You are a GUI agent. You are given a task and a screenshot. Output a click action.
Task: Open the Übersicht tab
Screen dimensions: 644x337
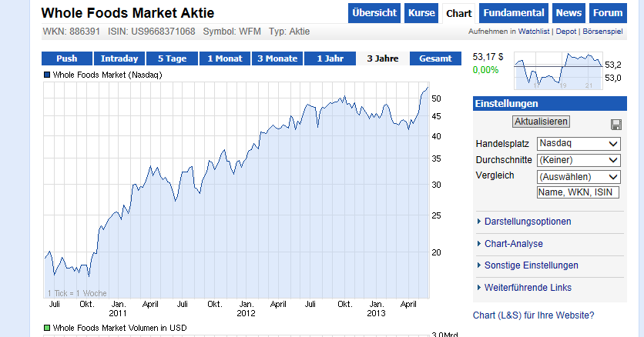coord(374,13)
